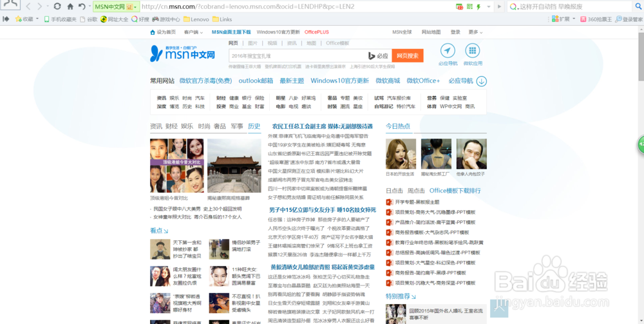
Task: Open the 日本的开放生活 thumbnail
Action: (401, 154)
